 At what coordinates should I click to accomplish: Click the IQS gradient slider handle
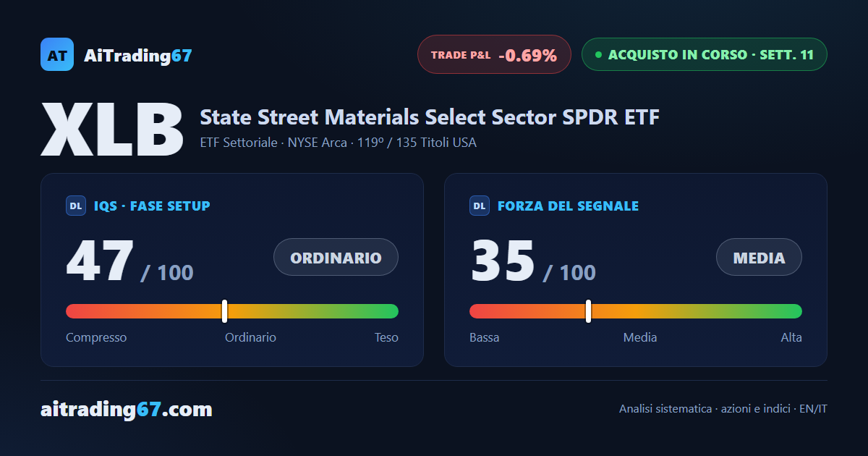pos(224,311)
